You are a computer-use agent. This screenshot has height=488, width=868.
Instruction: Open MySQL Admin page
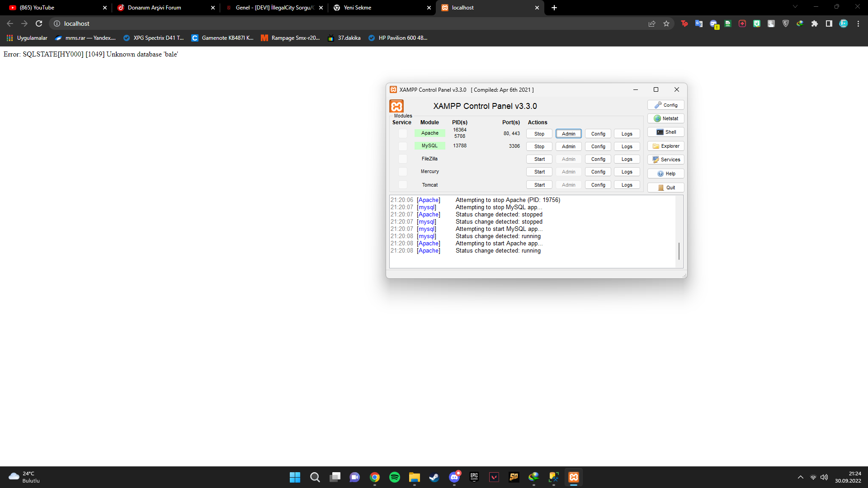click(x=569, y=146)
